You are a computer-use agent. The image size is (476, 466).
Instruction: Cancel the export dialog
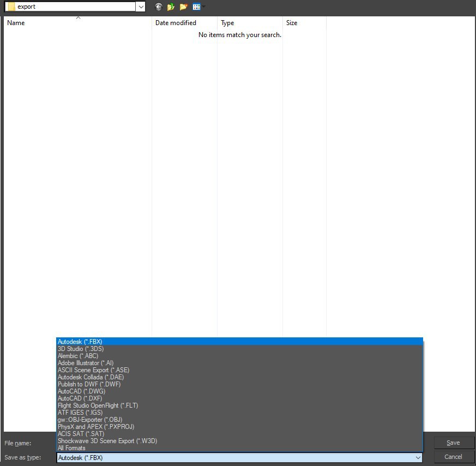click(453, 457)
